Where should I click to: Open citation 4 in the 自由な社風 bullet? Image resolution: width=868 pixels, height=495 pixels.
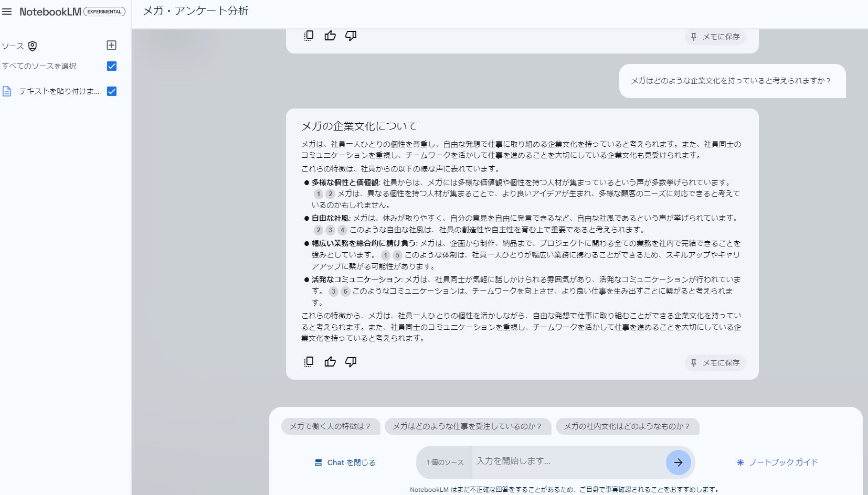click(x=342, y=230)
